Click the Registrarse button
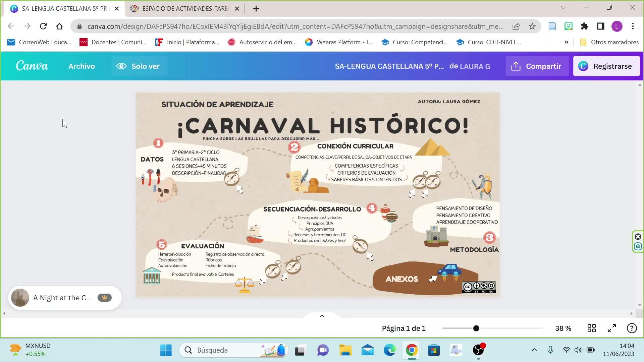The height and width of the screenshot is (362, 644). [x=606, y=66]
